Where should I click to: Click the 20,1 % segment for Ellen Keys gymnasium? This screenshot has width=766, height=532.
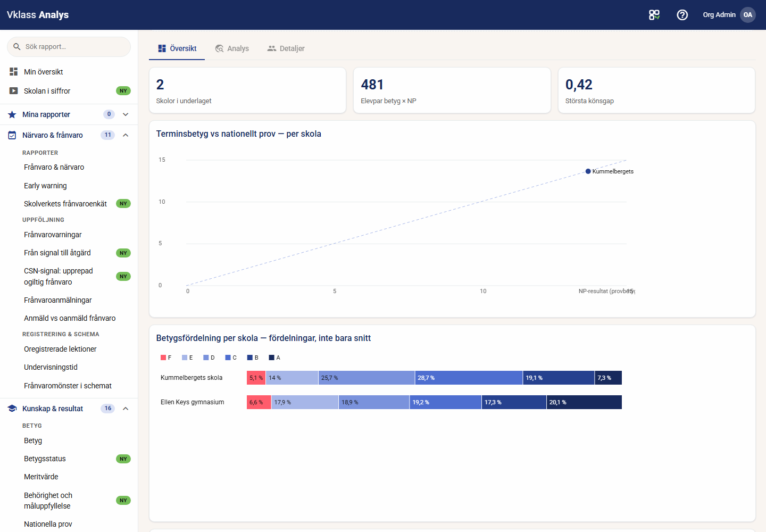pyautogui.click(x=584, y=402)
